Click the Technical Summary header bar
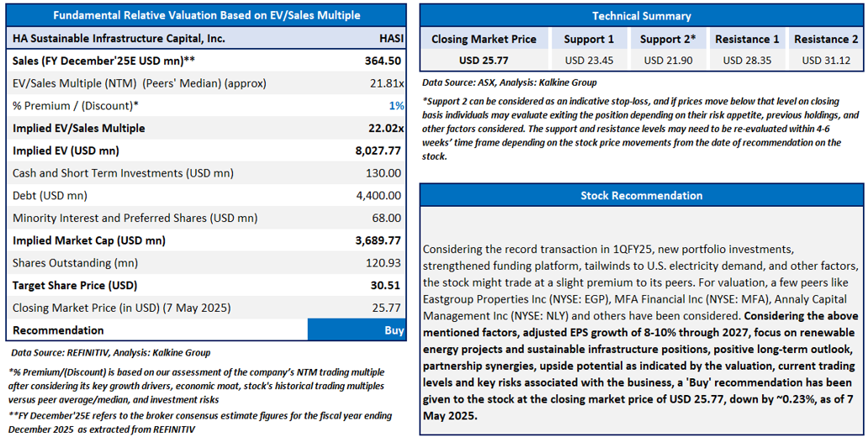This screenshot has width=868, height=442. [x=641, y=16]
